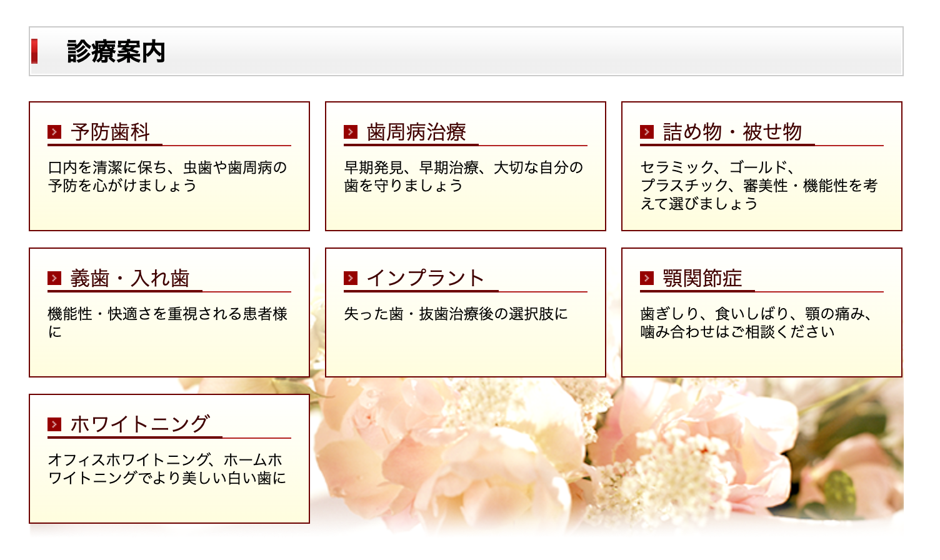
Task: Open the 義歯・入れ歯 heading link
Action: coord(130,278)
